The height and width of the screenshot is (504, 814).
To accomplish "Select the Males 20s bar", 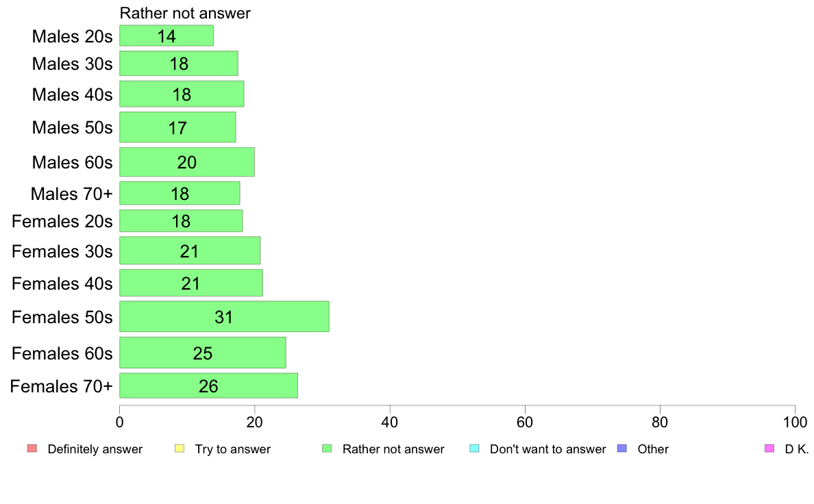I will [x=166, y=36].
